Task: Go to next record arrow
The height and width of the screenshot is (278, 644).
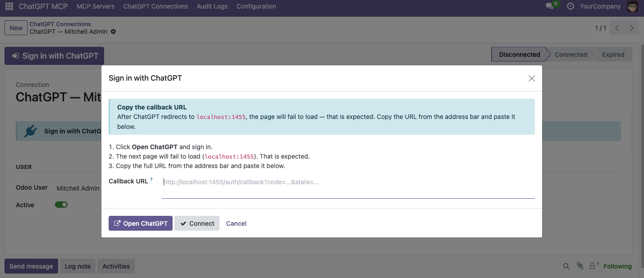Action: 632,28
